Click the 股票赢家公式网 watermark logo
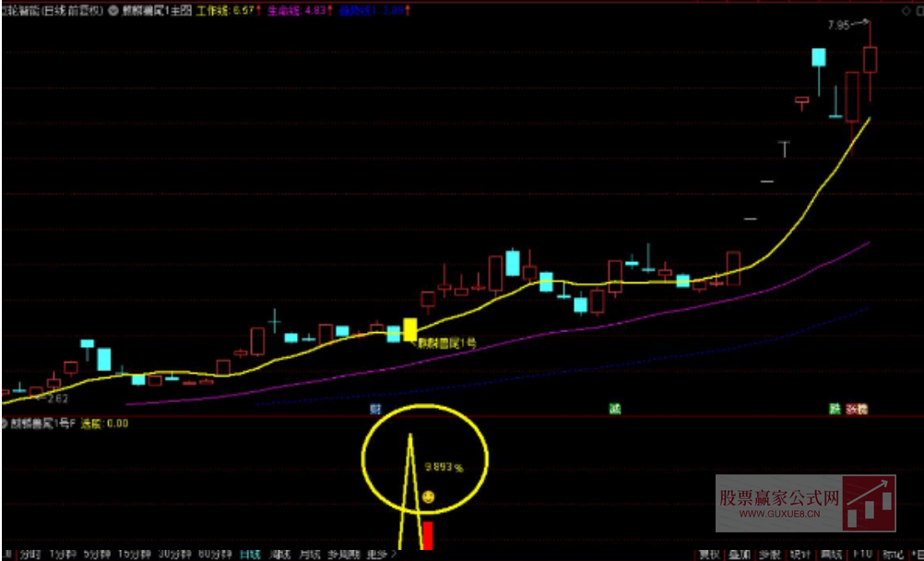 coord(804,504)
